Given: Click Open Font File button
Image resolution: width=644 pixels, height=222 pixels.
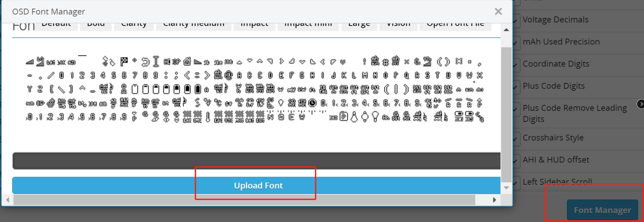Looking at the screenshot, I should [x=455, y=27].
